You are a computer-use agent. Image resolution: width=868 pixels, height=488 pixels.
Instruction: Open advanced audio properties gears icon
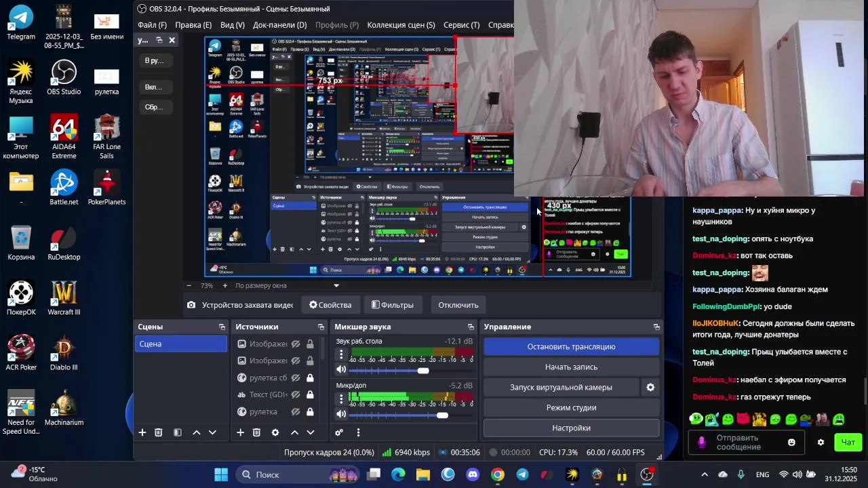[339, 432]
